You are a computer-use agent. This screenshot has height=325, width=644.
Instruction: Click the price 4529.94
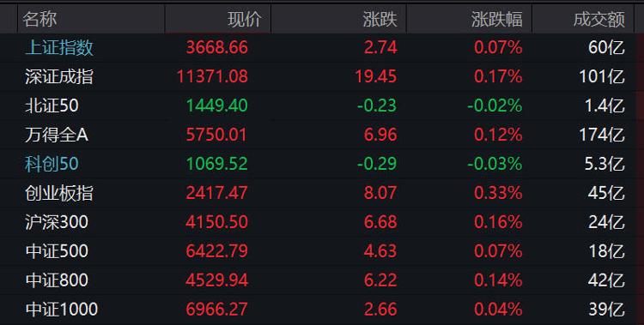tap(217, 280)
